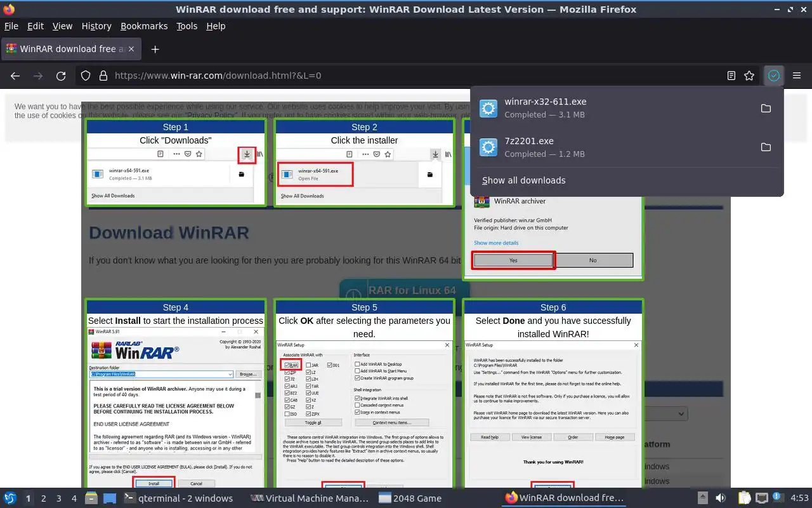Open the Bookmarks menu
This screenshot has width=812, height=508.
pos(144,26)
